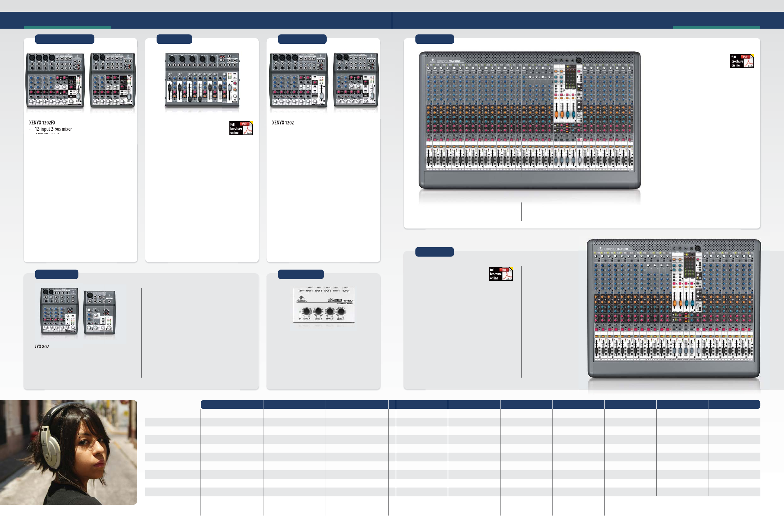Viewport: 784px width, 532px height.
Task: Click the LEVEL 4 knob on MX400
Action: coord(341,311)
